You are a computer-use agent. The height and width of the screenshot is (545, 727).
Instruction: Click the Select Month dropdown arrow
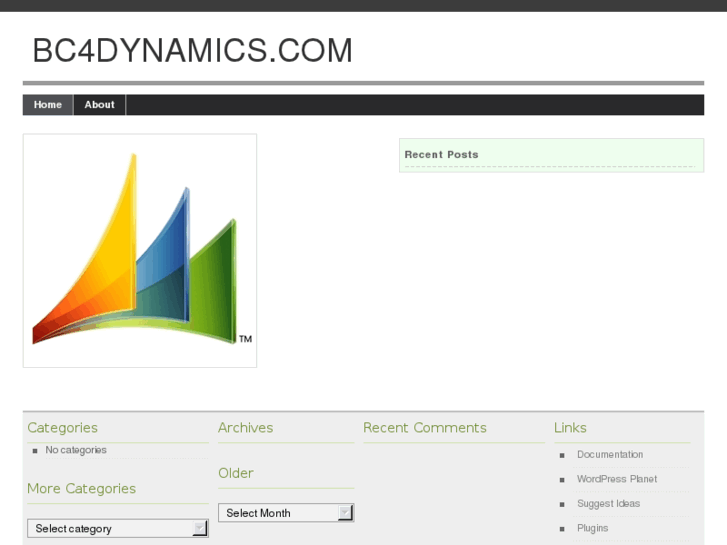tap(345, 513)
